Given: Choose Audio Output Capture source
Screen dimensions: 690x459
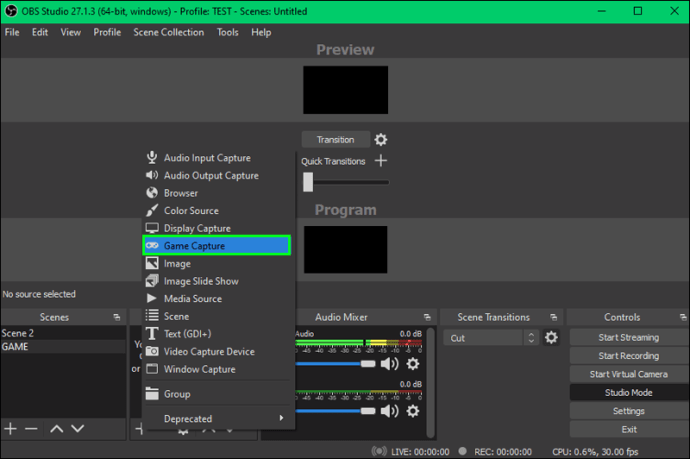Looking at the screenshot, I should pyautogui.click(x=217, y=175).
